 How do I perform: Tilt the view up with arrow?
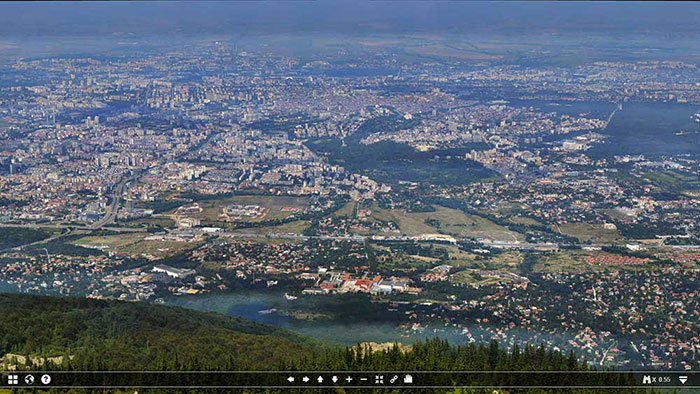[x=320, y=379]
